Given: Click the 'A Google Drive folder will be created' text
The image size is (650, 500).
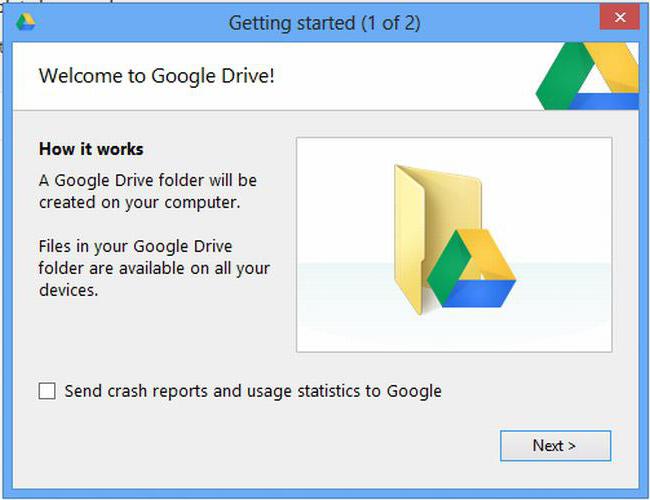Looking at the screenshot, I should tap(148, 192).
